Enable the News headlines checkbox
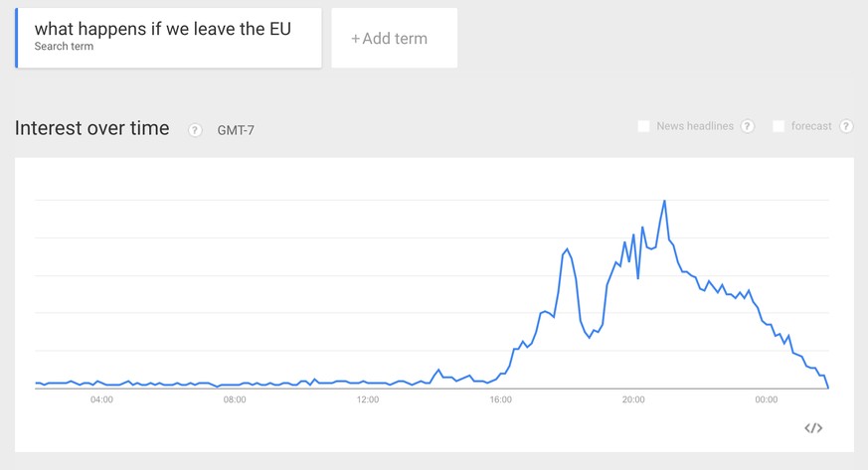 [x=643, y=126]
